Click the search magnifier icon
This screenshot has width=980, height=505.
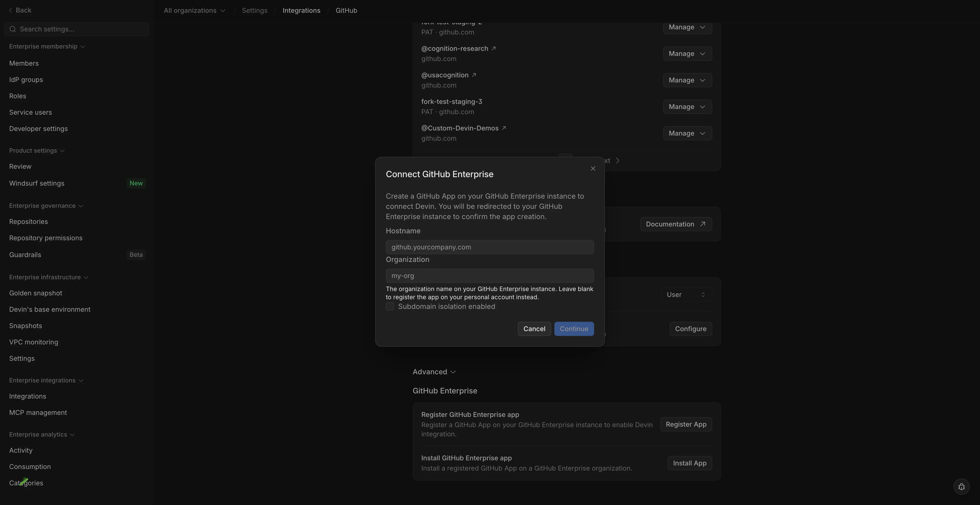(13, 29)
